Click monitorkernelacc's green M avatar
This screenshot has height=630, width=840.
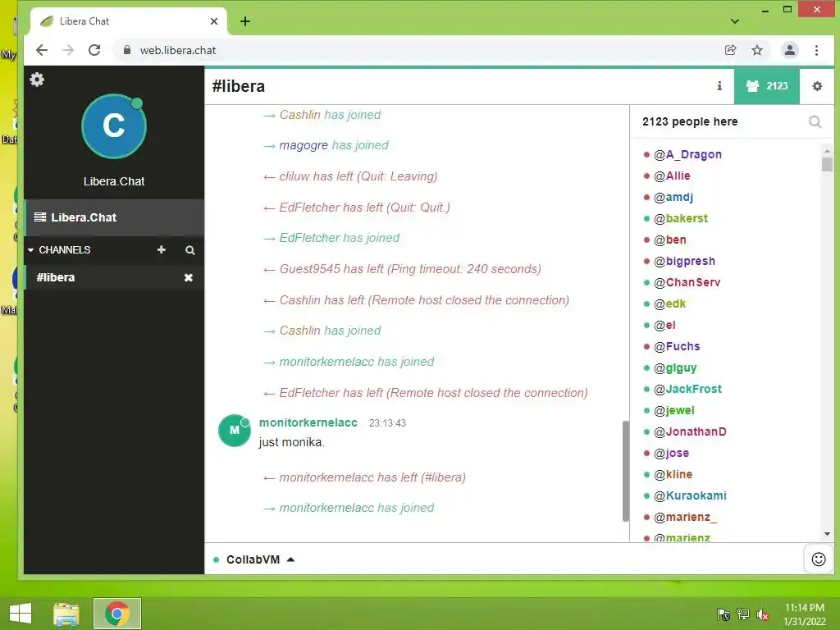pos(234,430)
